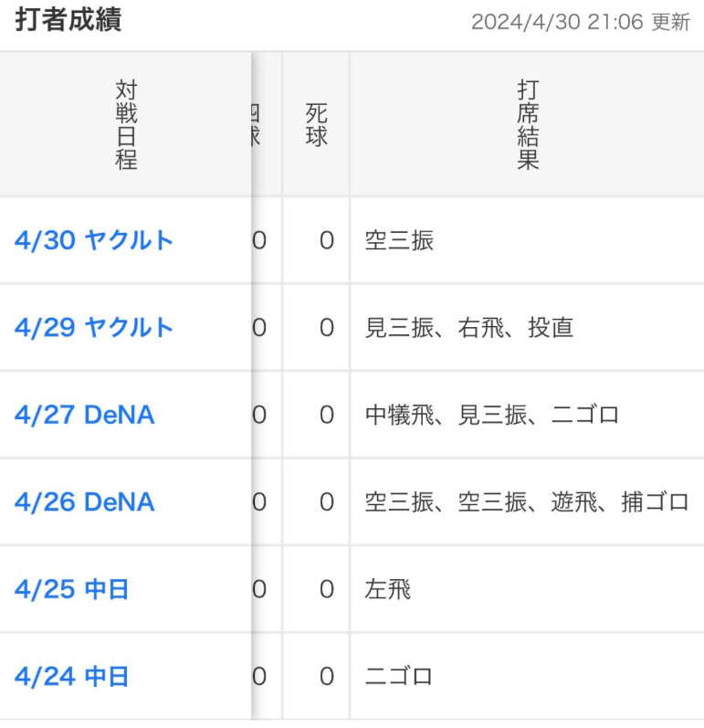Open the 4/29 ヤクルト game link
The width and height of the screenshot is (704, 728).
(94, 328)
